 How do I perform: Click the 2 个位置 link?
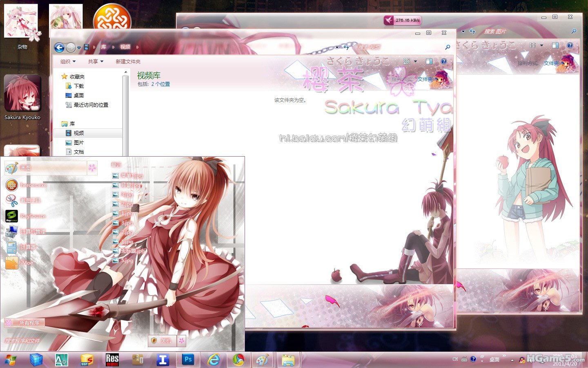(160, 84)
